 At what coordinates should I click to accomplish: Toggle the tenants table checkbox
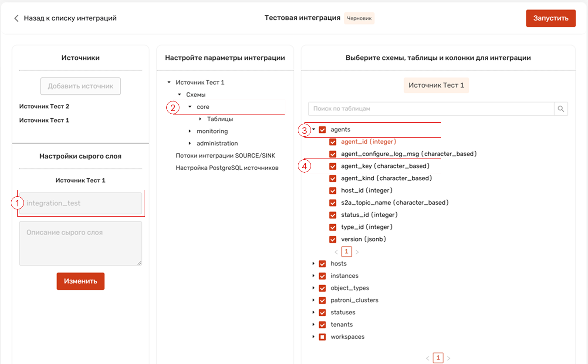click(x=322, y=325)
